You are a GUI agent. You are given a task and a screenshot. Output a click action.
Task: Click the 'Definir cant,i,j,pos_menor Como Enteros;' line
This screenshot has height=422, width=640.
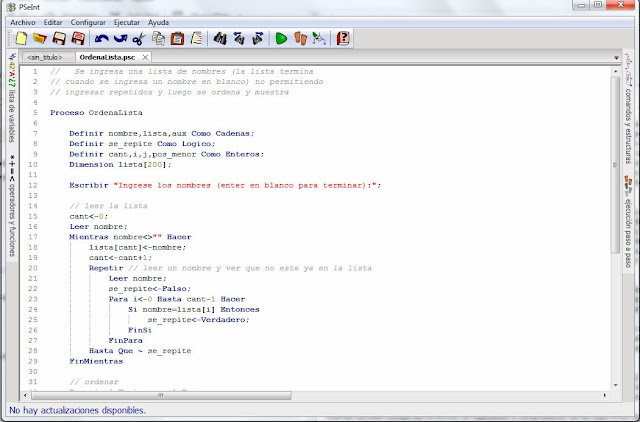tap(167, 154)
